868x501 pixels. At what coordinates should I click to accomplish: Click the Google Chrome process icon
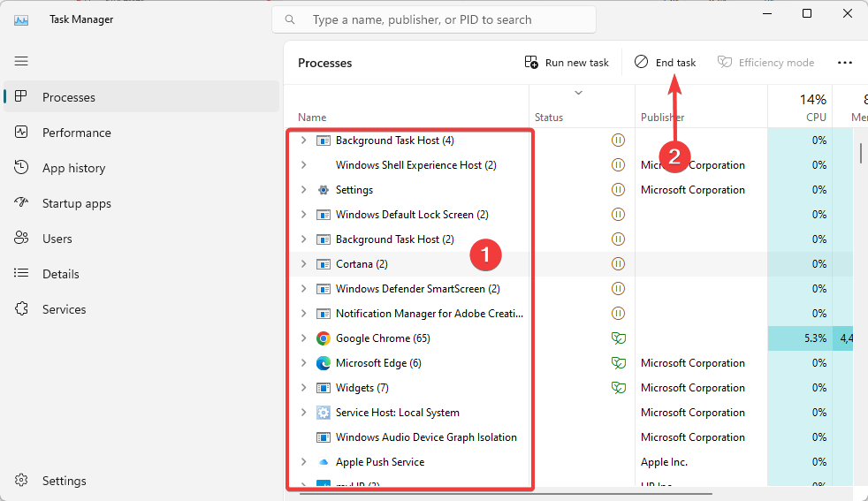[324, 338]
